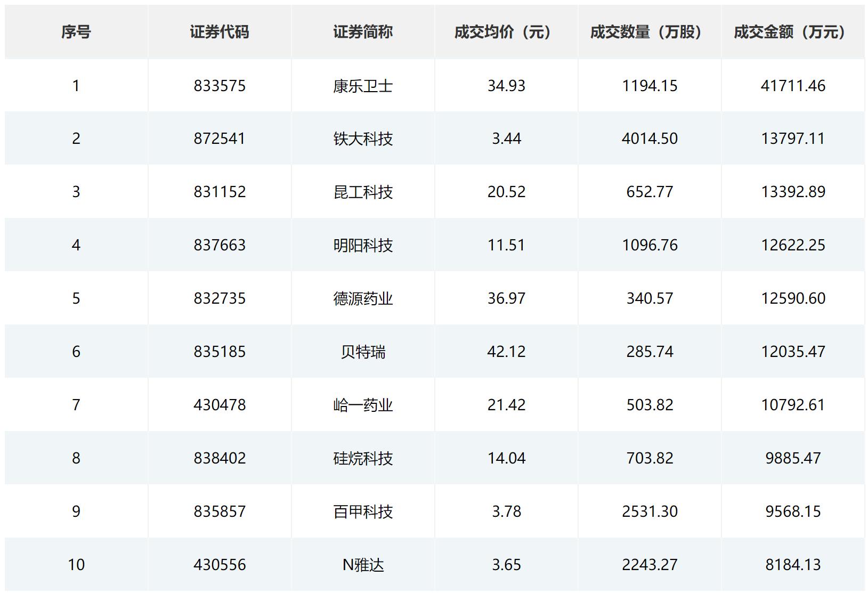Click the amount value 9568.15
Image resolution: width=868 pixels, height=593 pixels.
(x=793, y=511)
